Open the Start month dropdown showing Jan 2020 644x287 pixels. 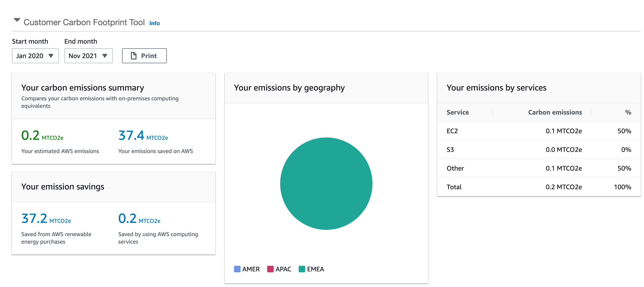pos(35,56)
